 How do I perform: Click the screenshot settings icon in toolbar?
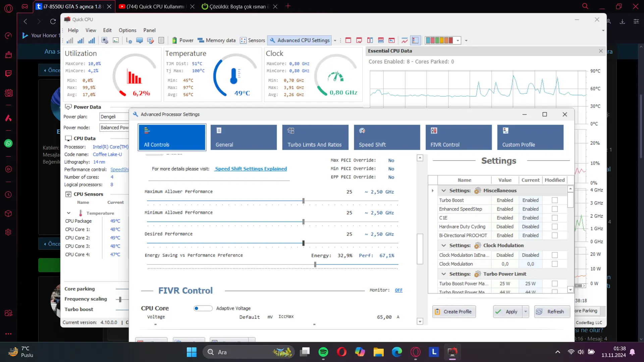point(105,41)
